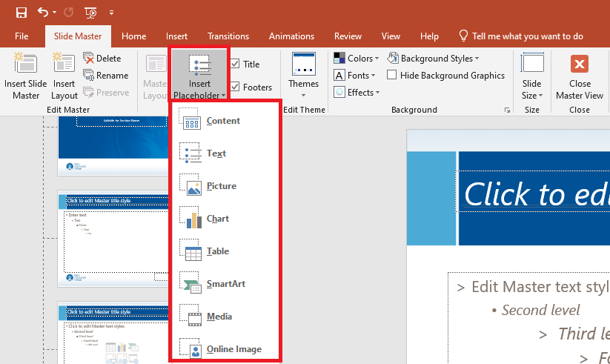Image resolution: width=610 pixels, height=364 pixels.
Task: Open Customize Quick Access Toolbar dropdown
Action: pos(112,13)
